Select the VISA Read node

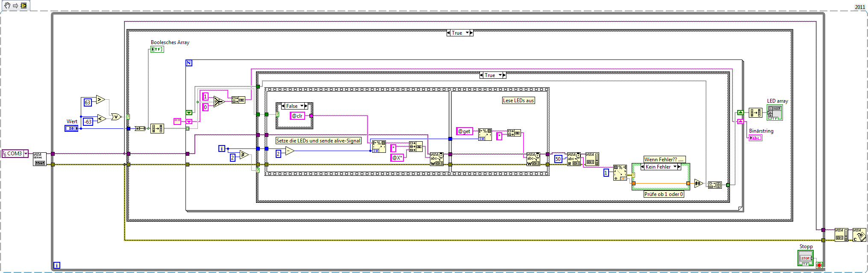tap(574, 159)
